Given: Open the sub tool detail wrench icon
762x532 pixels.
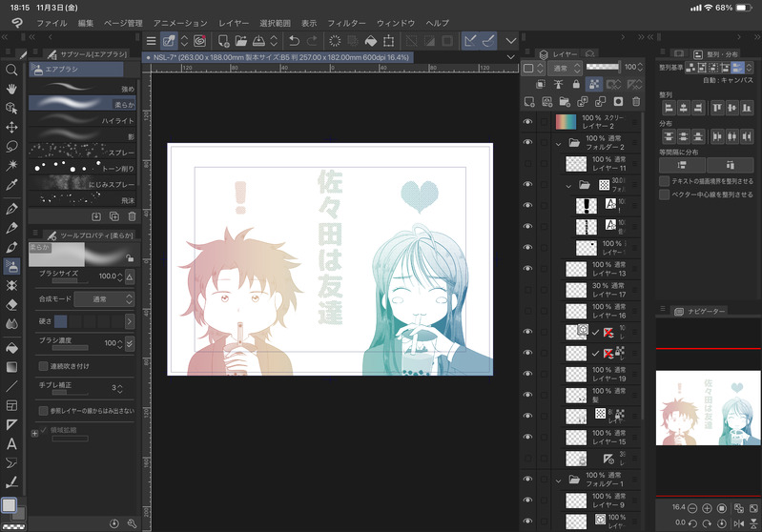Looking at the screenshot, I should [x=132, y=523].
